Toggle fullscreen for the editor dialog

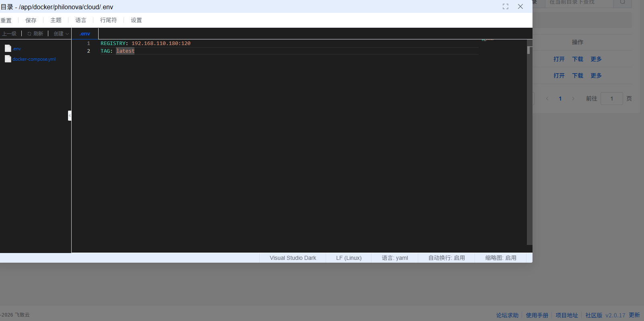click(506, 6)
